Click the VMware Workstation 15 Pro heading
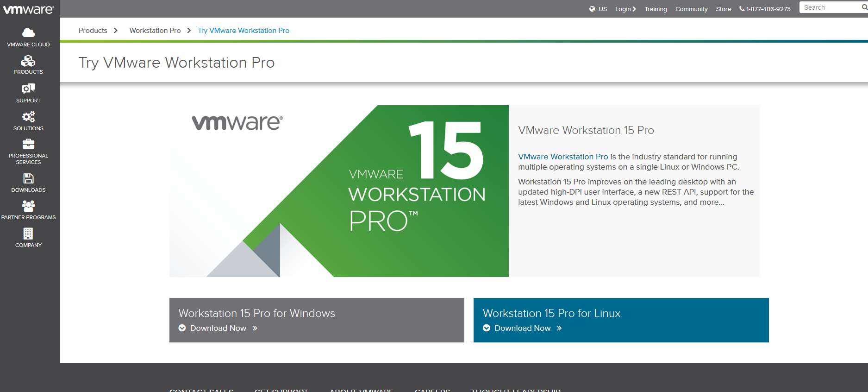The height and width of the screenshot is (392, 868). [x=586, y=130]
